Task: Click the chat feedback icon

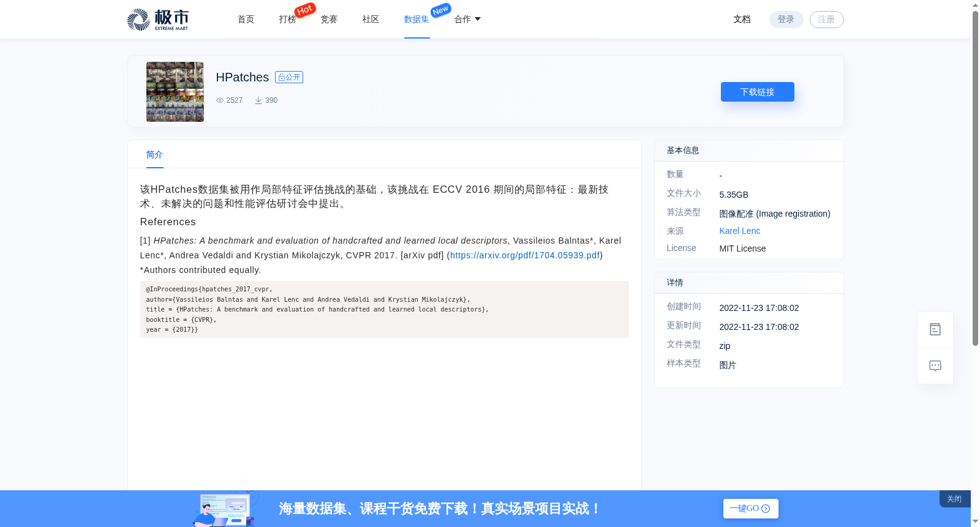Action: pos(935,366)
